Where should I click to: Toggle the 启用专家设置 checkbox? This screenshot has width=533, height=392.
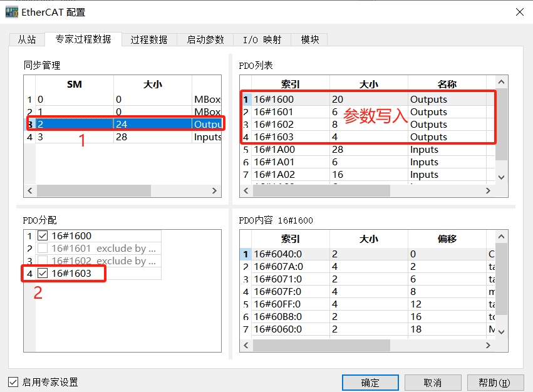click(x=13, y=382)
